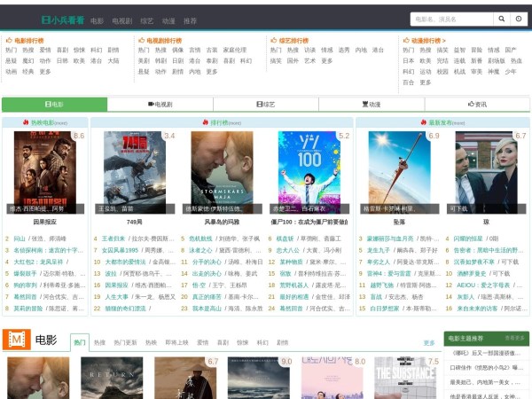Click the 更多 link in 电影 section

(429, 342)
